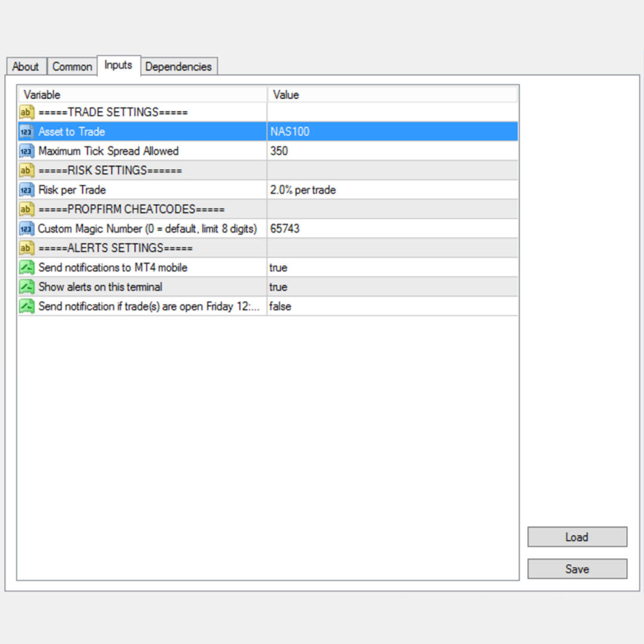Open the Risk per Trade value dropdown
The height and width of the screenshot is (644, 644).
(x=392, y=190)
